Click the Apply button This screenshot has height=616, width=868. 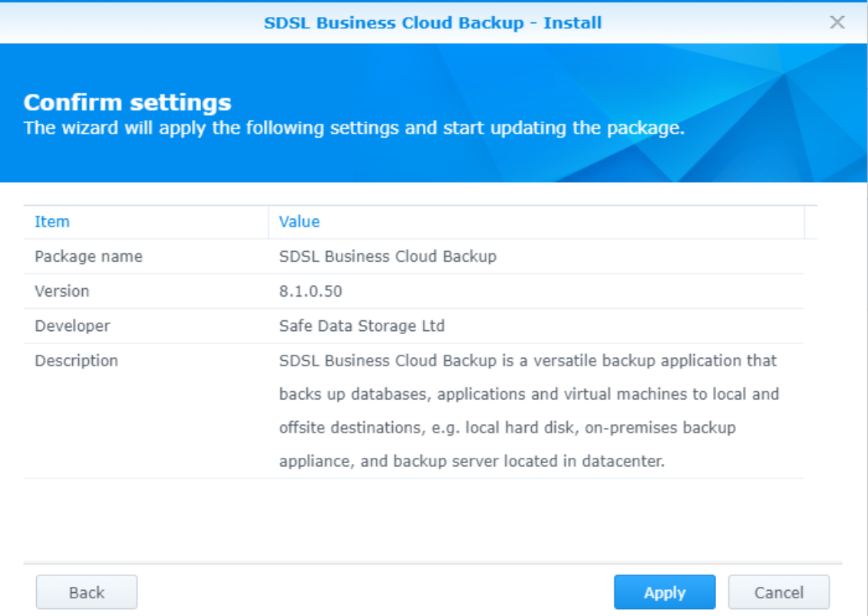(665, 592)
